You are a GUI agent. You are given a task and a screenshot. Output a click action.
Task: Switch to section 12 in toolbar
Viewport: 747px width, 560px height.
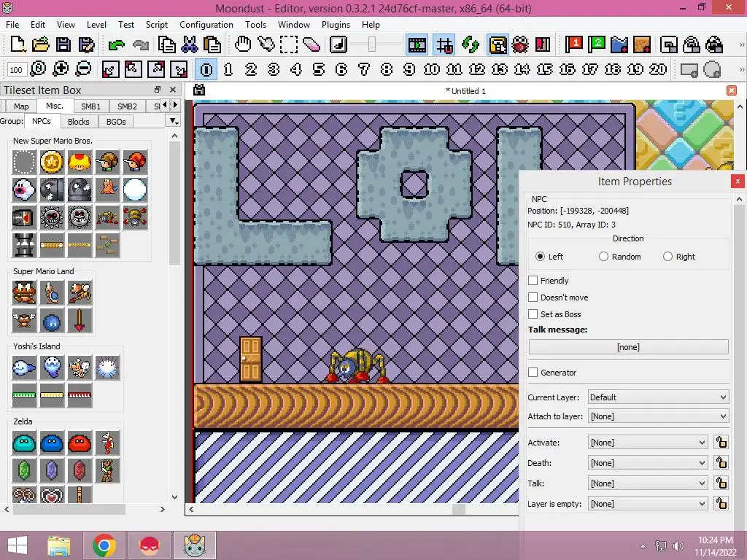(477, 69)
